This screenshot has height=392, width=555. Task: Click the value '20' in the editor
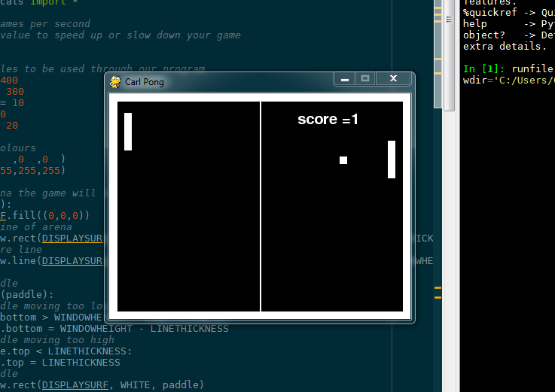12,126
